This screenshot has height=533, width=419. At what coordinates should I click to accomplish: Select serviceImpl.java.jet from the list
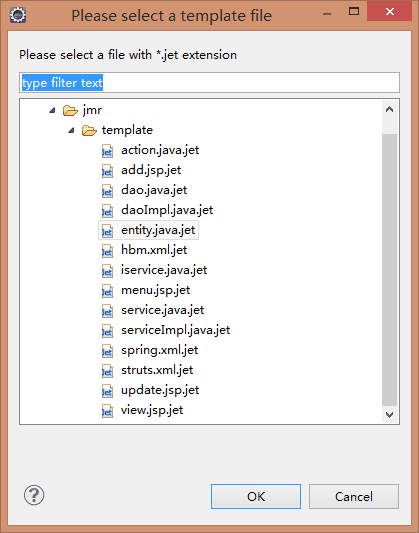tap(176, 330)
